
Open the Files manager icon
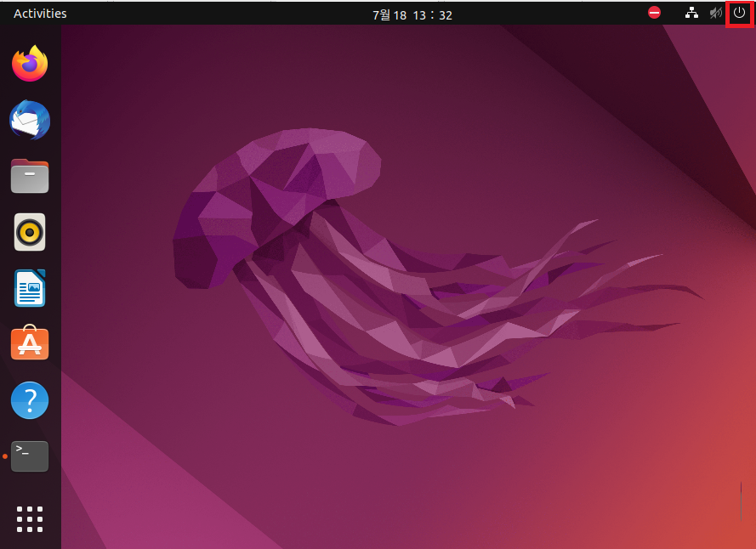pyautogui.click(x=30, y=176)
